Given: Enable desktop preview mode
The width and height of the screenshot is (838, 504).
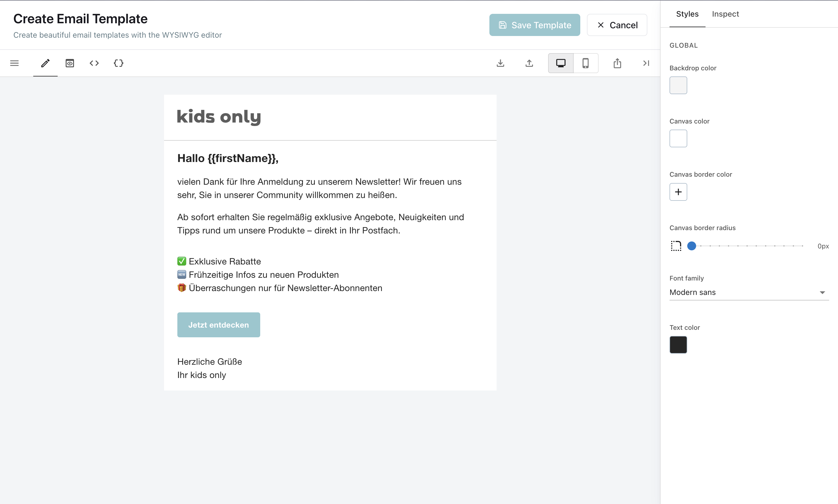Looking at the screenshot, I should pyautogui.click(x=560, y=63).
